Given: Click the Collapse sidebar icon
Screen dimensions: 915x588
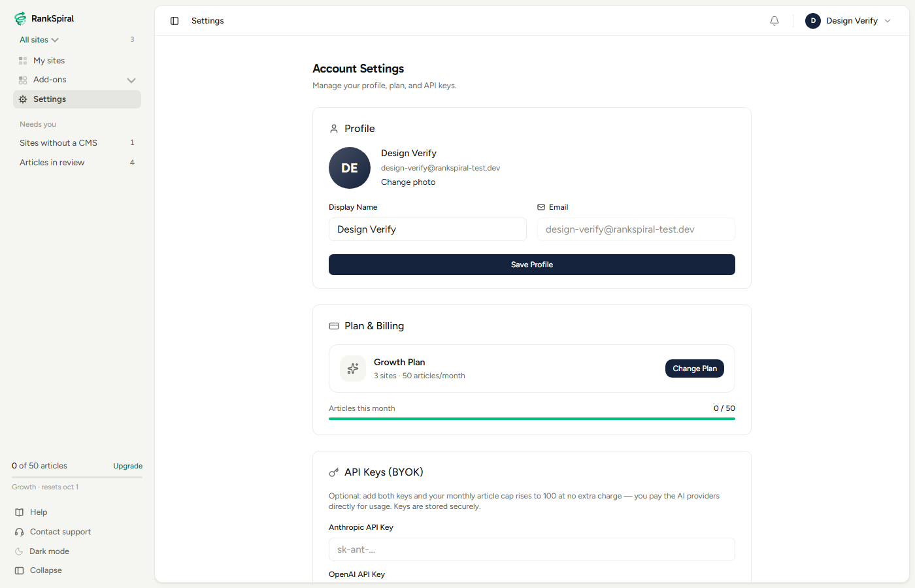Looking at the screenshot, I should tap(20, 570).
